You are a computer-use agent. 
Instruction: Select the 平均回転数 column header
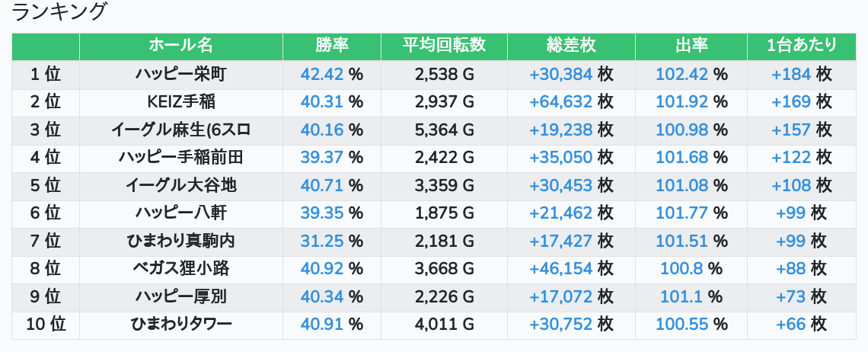pyautogui.click(x=444, y=46)
